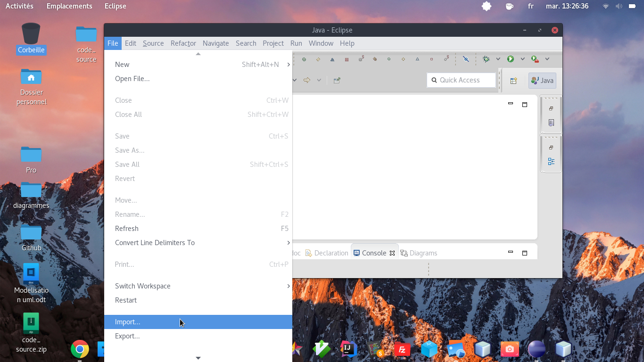Open the Debug configurations dropdown arrow
644x362 pixels.
498,59
